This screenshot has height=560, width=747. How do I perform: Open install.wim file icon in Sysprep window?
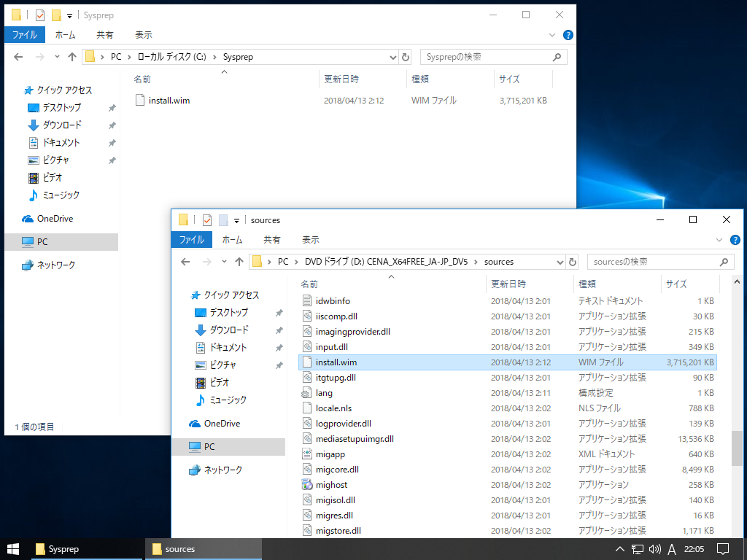[x=139, y=100]
